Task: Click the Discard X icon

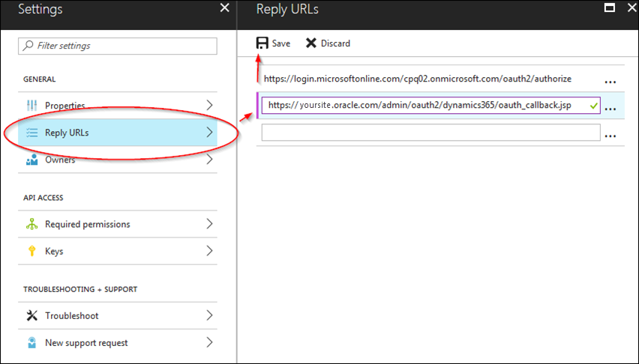Action: 311,43
